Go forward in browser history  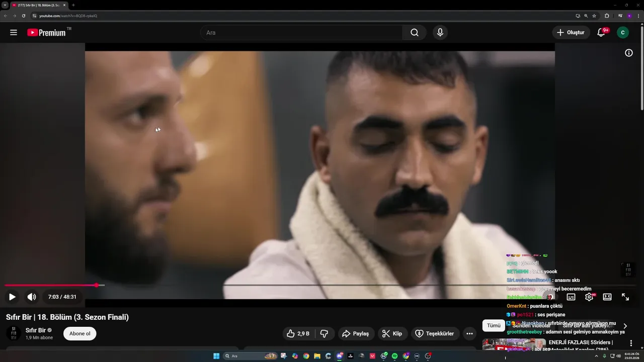pos(14,16)
